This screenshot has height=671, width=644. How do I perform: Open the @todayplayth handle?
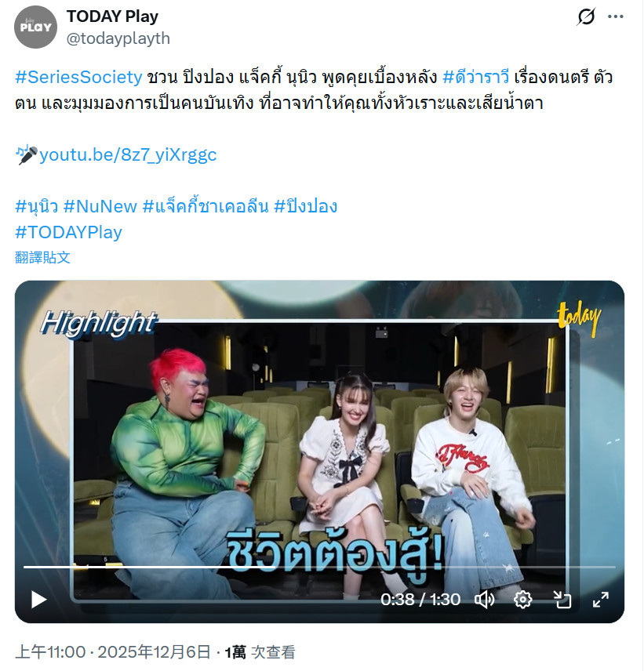click(118, 38)
